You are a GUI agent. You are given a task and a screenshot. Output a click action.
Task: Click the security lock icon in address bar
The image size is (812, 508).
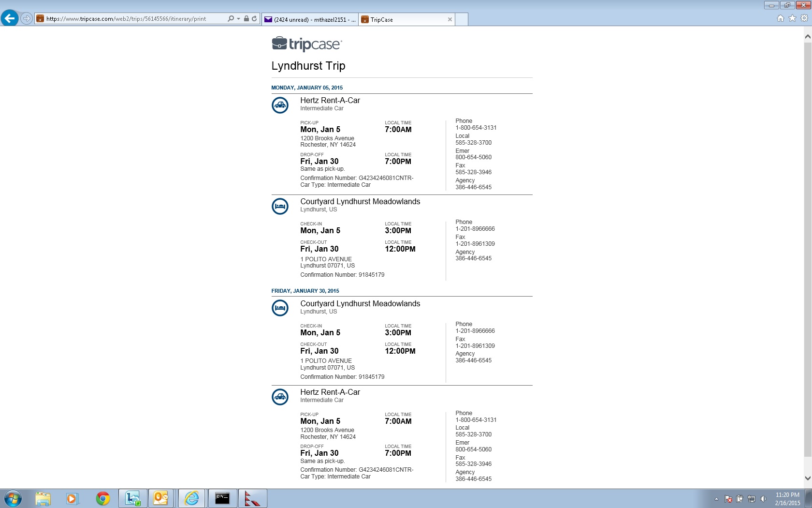(246, 19)
